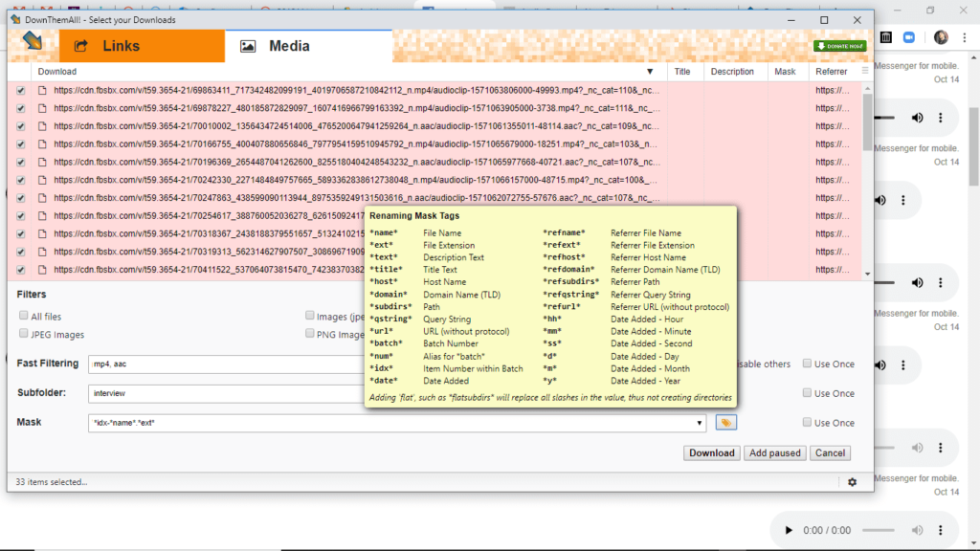Click the Links tab share icon
The width and height of the screenshot is (980, 551).
tap(80, 44)
